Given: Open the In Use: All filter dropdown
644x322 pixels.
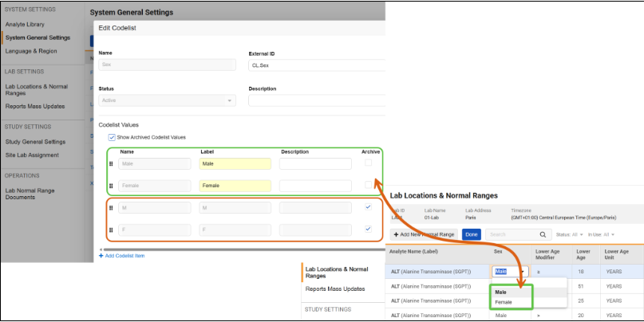Looking at the screenshot, I should [601, 234].
